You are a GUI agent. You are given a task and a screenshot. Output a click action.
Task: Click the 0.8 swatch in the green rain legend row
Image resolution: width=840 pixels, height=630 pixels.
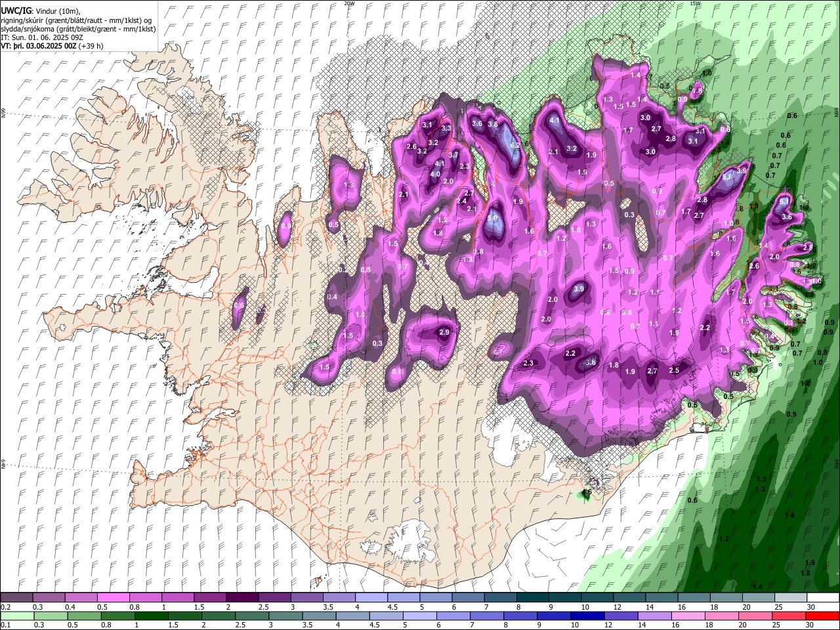click(x=117, y=616)
